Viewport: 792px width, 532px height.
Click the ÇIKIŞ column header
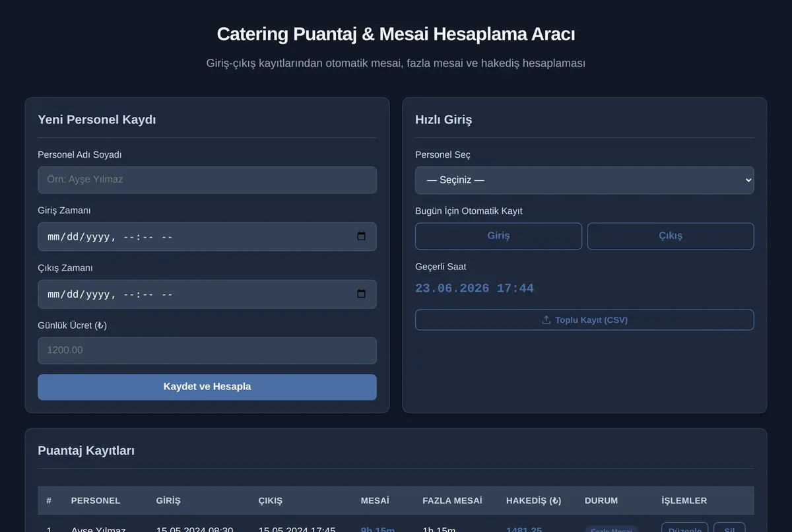coord(271,501)
